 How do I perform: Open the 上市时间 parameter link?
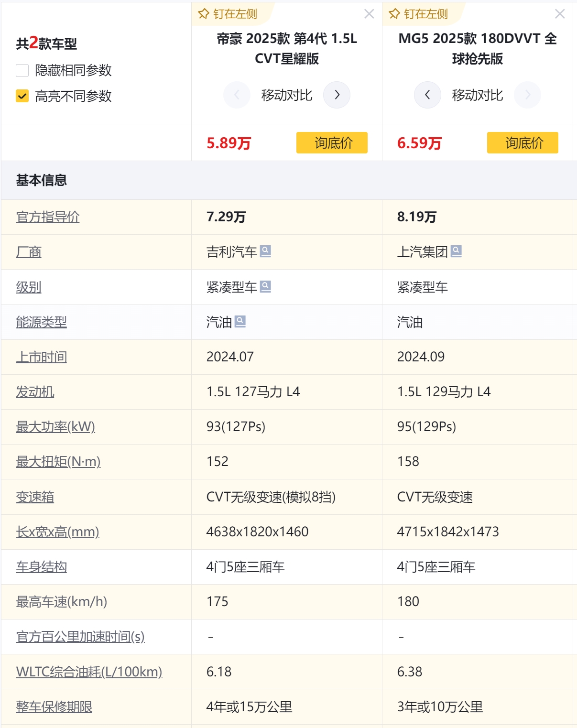coord(42,357)
